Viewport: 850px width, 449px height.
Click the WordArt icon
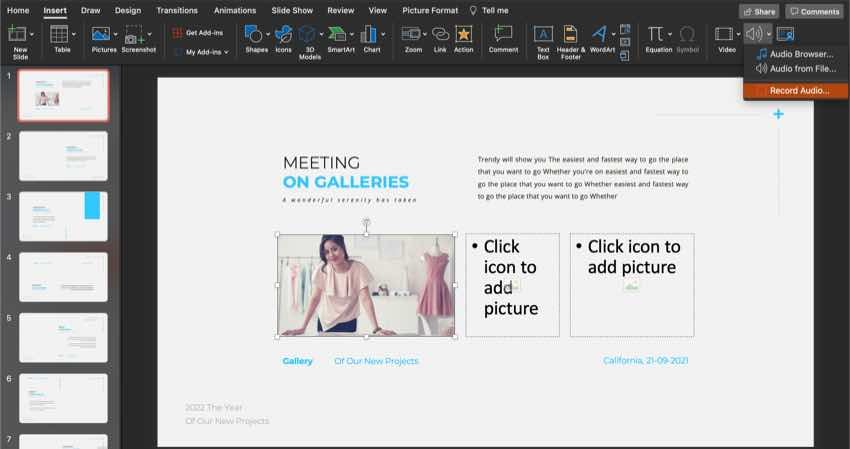coord(601,35)
